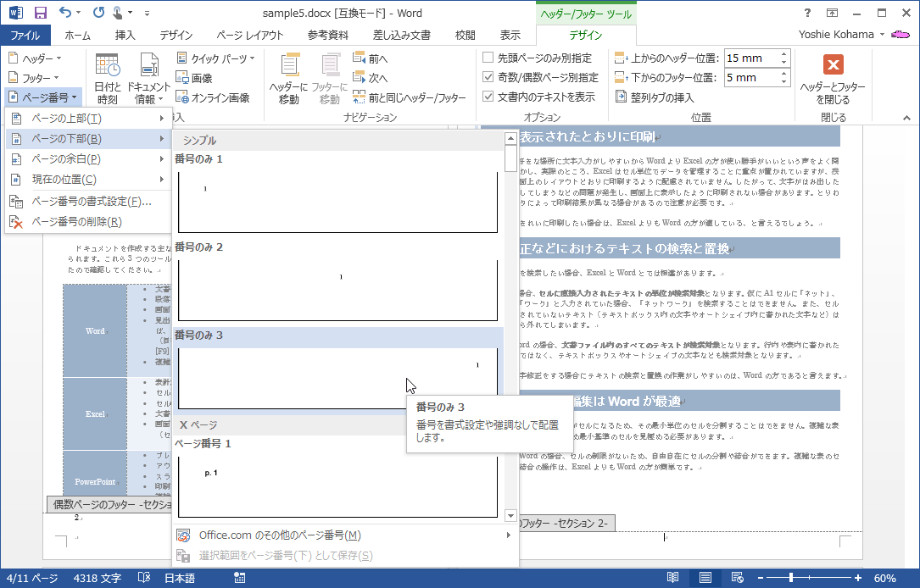Click 上からのヘッダー位置 value field
Image resolution: width=920 pixels, height=588 pixels.
pyautogui.click(x=751, y=58)
